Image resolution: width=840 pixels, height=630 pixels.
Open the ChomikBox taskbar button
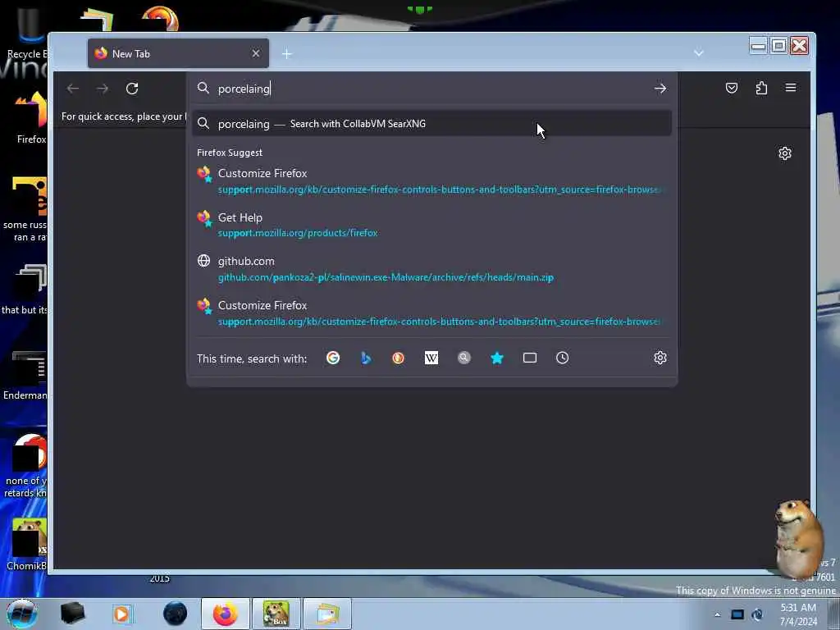click(x=276, y=614)
